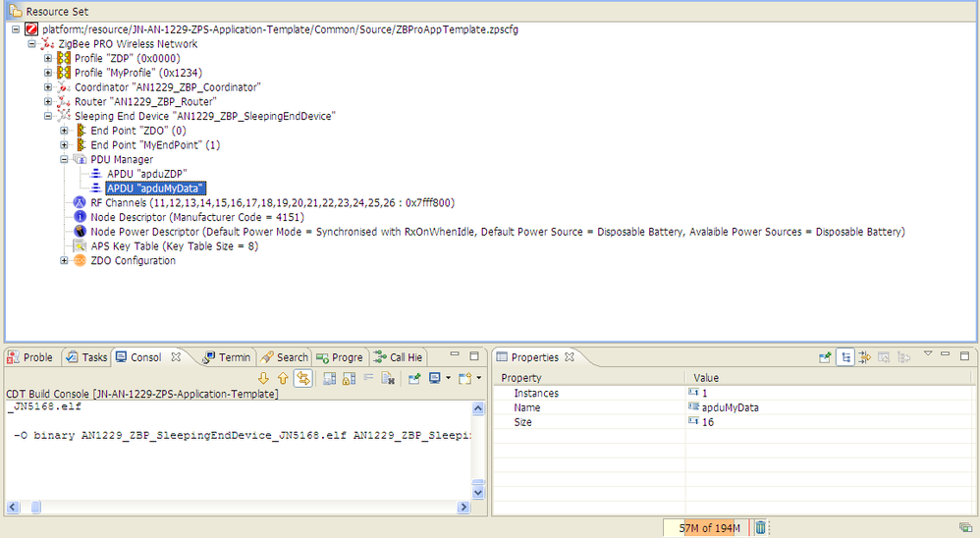The height and width of the screenshot is (538, 980).
Task: Click the RF Channels icon
Action: (x=80, y=202)
